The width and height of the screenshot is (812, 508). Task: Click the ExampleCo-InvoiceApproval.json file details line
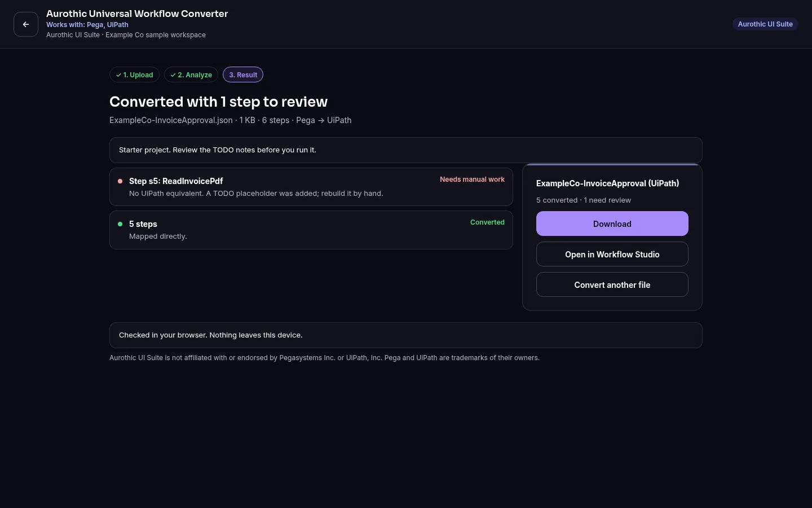coord(230,120)
